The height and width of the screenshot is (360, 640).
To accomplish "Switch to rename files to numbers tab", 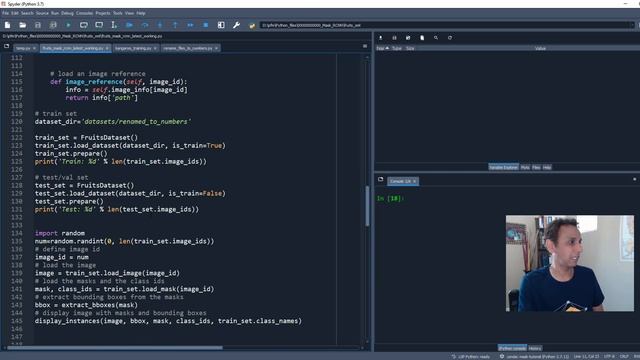I will pos(188,48).
